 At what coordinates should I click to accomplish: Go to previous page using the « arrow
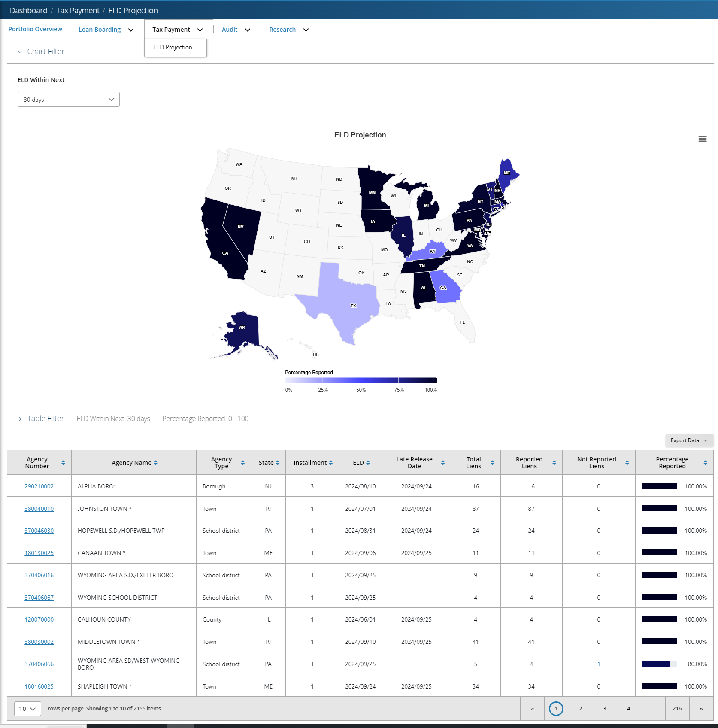coord(532,709)
